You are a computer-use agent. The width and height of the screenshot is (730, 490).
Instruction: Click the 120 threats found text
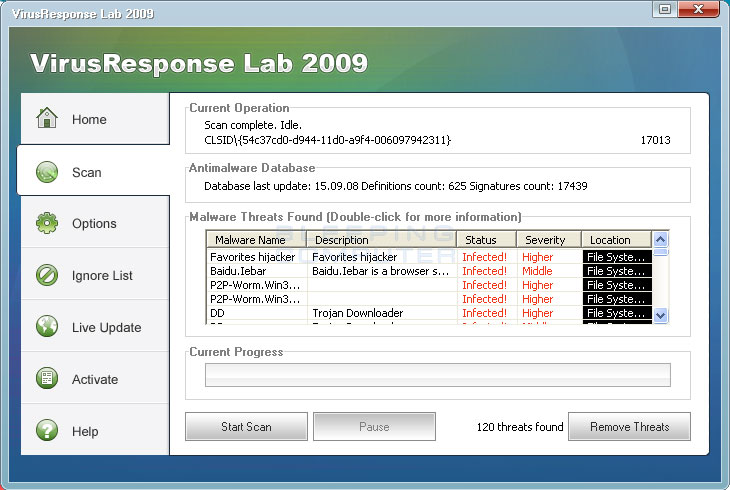point(520,427)
